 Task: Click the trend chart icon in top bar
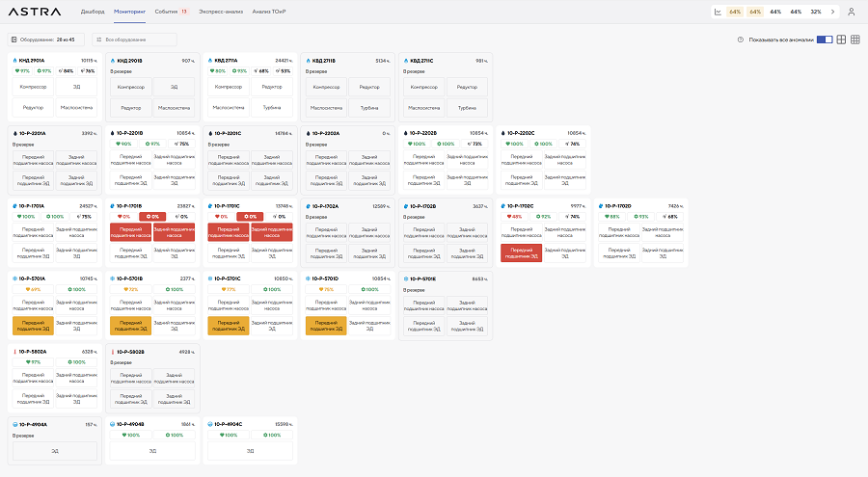pos(719,12)
